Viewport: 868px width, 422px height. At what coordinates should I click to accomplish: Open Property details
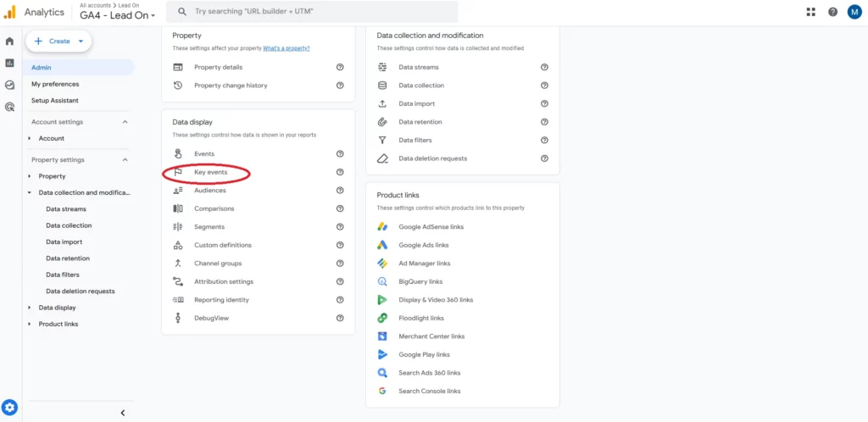pos(218,67)
